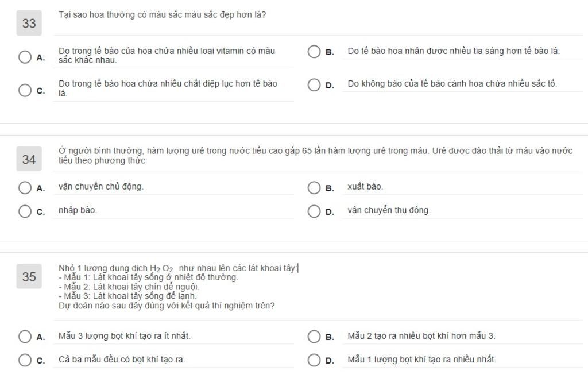This screenshot has width=588, height=386.
Task: Choose radio button C in question 33
Action: coord(25,90)
